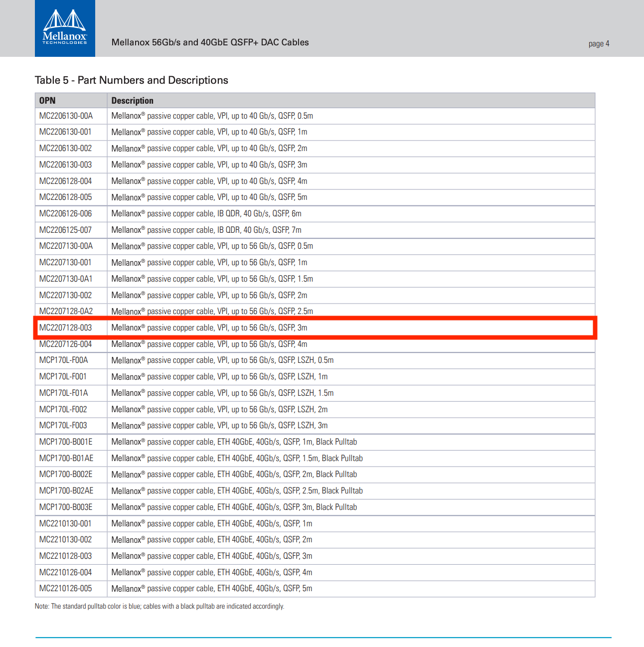644x647 pixels.
Task: Click the 2.5m Black Pulltab cable description
Action: coord(237,491)
